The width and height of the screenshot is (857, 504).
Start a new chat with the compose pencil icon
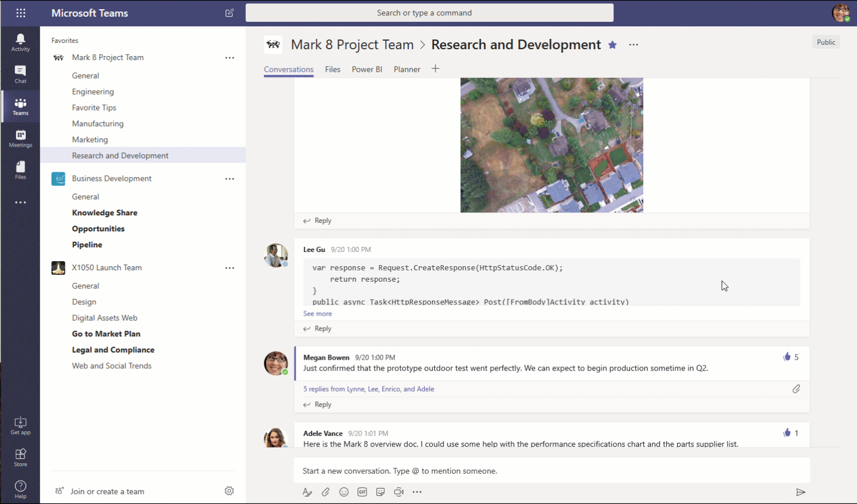tap(229, 13)
